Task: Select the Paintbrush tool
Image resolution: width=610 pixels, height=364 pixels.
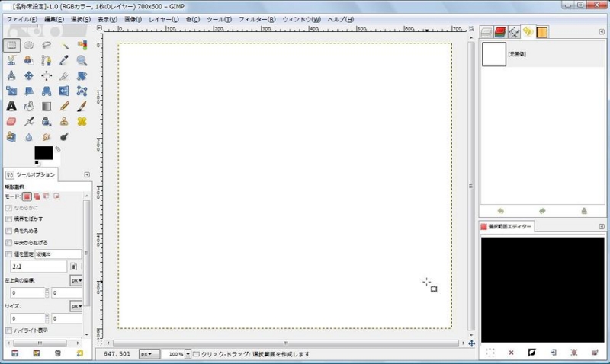Action: click(x=82, y=106)
